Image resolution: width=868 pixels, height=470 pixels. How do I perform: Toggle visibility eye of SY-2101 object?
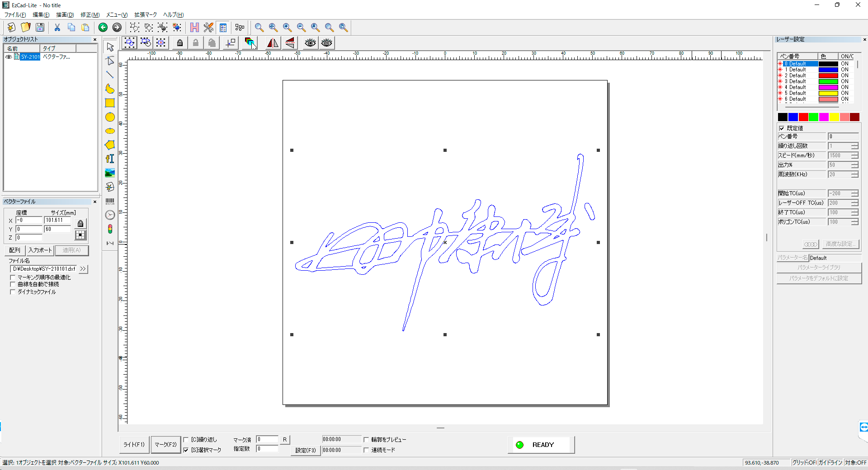click(9, 57)
